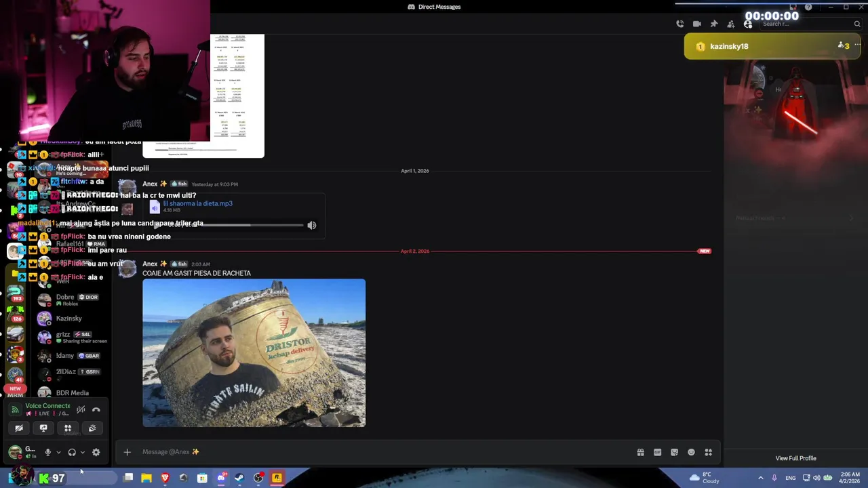
Task: Download the lil shaorma la dieta.mp3 file
Action: pos(197,203)
